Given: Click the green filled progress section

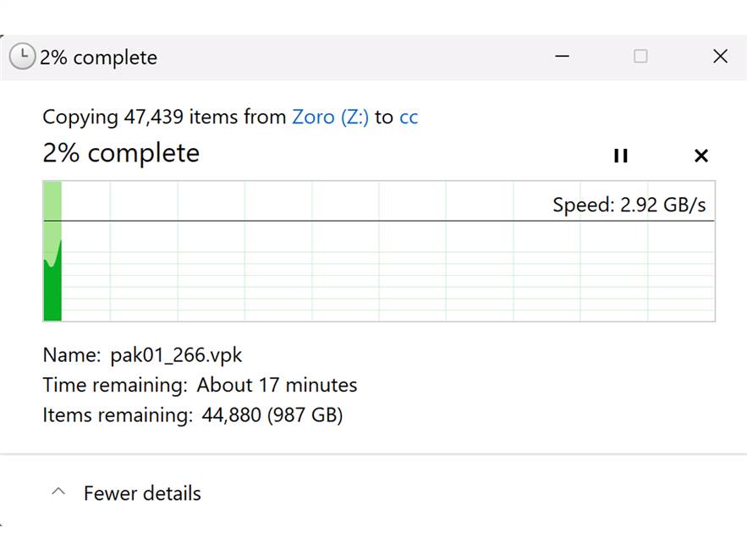Looking at the screenshot, I should pos(52,288).
